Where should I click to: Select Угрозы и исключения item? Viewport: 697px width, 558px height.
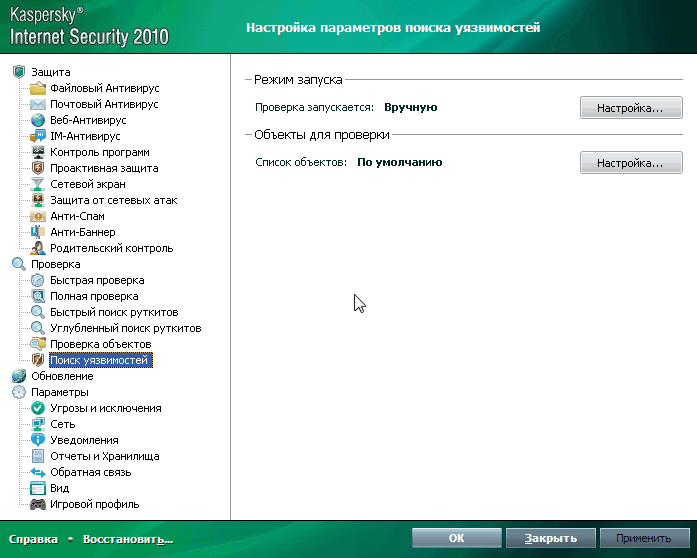(x=106, y=408)
